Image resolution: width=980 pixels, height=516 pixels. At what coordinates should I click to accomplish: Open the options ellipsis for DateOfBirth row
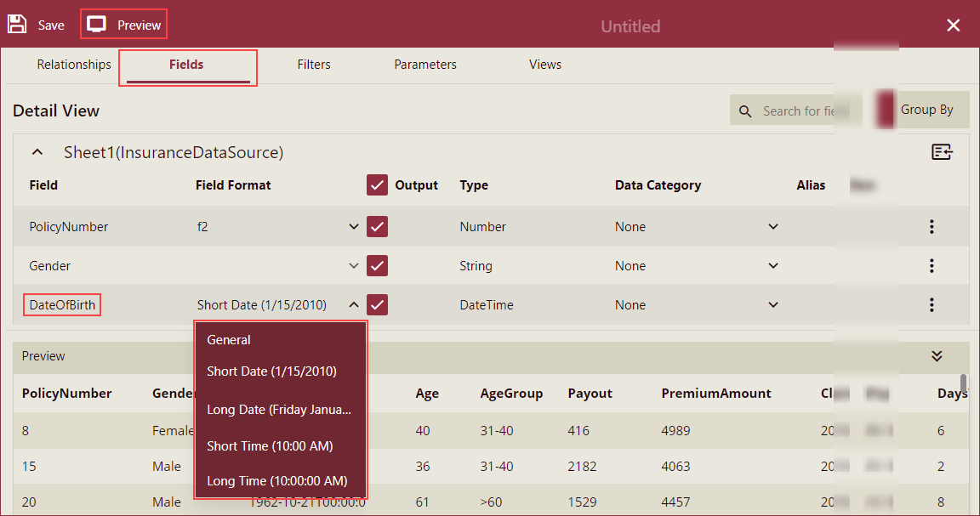932,304
